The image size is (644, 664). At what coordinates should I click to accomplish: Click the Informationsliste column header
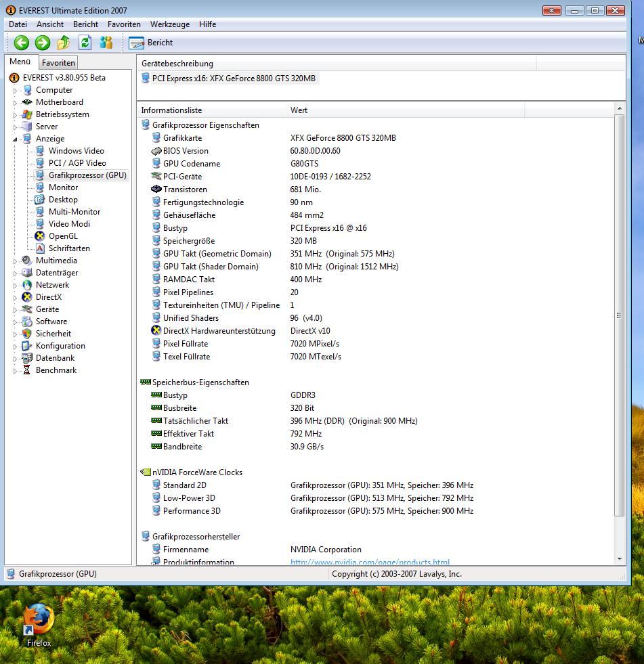tap(211, 110)
